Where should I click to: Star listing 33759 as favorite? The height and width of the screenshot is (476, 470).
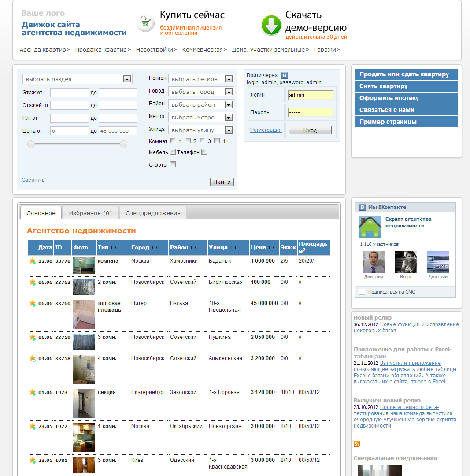(32, 337)
